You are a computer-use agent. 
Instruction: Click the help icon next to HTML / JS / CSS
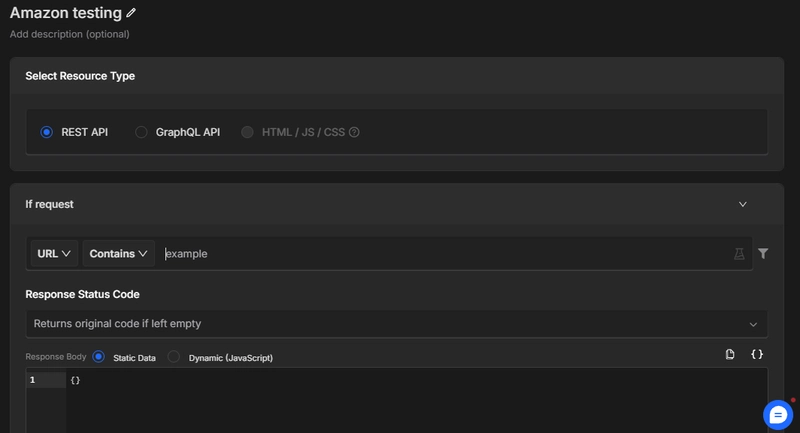coord(354,132)
